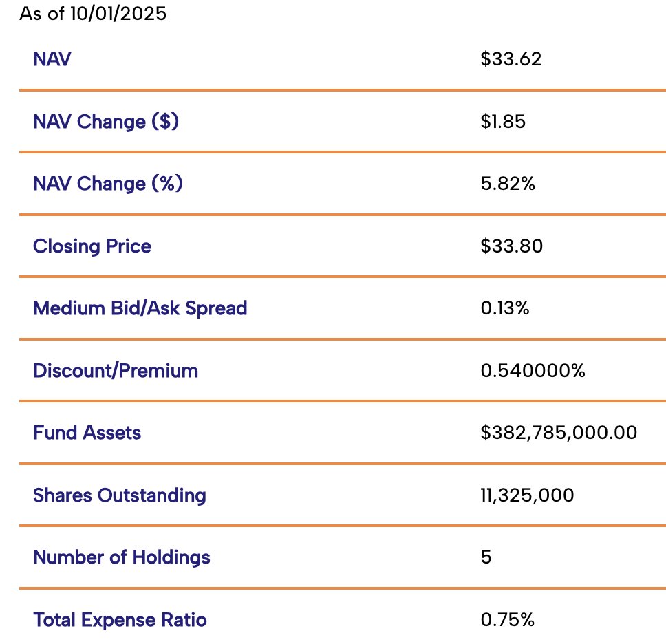The image size is (666, 644).
Task: Click the As of 10/01/2025 date text
Action: pos(93,14)
